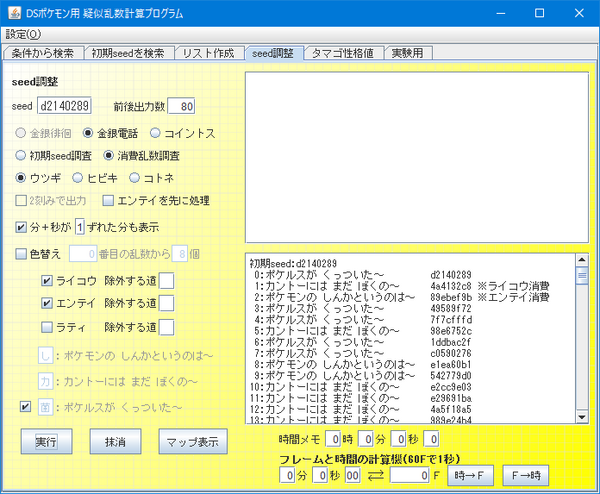Click frame calculator 分 field
Image resolution: width=600 pixels, height=494 pixels.
click(x=287, y=476)
